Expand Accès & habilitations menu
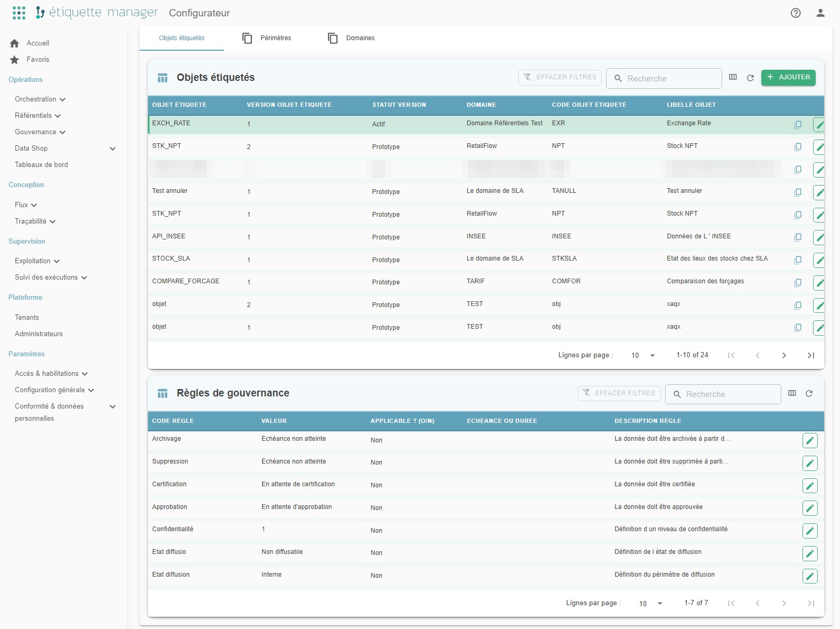 click(x=51, y=374)
